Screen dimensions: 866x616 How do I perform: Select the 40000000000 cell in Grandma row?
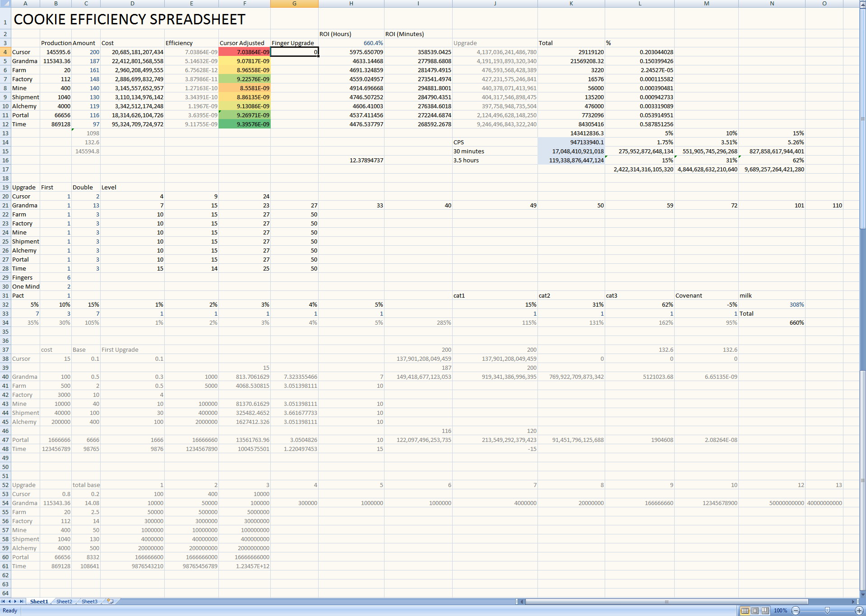824,503
